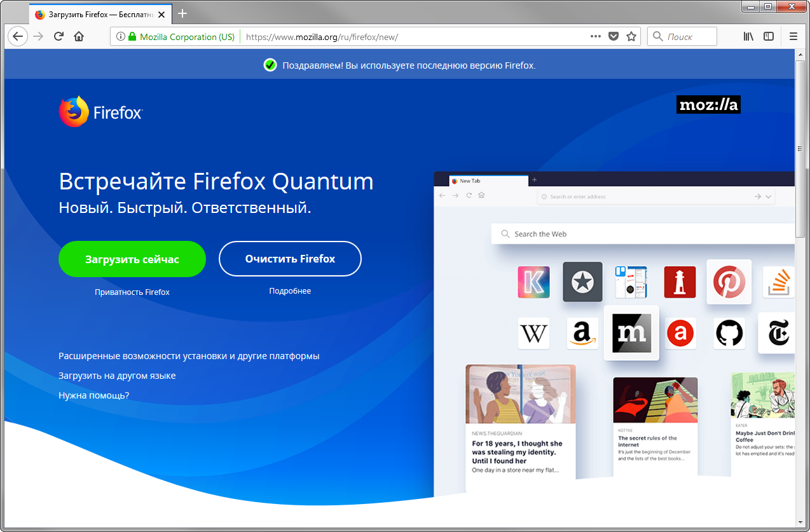Click the Search the Web box in preview

[x=643, y=234]
